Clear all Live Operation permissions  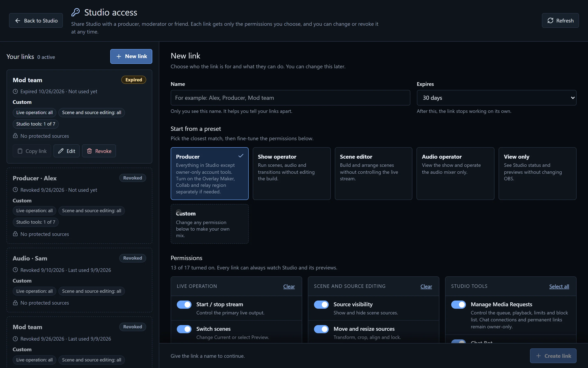coord(289,286)
